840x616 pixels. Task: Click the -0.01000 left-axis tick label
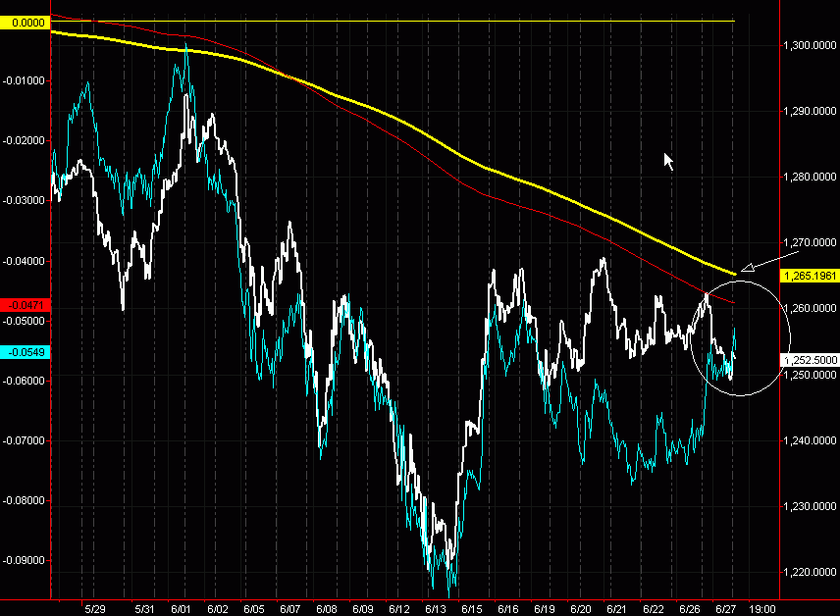click(x=24, y=80)
